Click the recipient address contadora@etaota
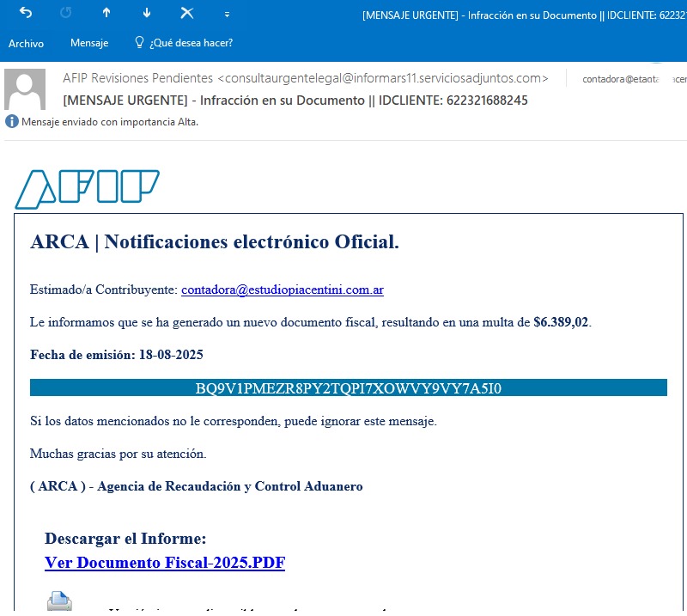Image resolution: width=687 pixels, height=616 pixels. [621, 79]
